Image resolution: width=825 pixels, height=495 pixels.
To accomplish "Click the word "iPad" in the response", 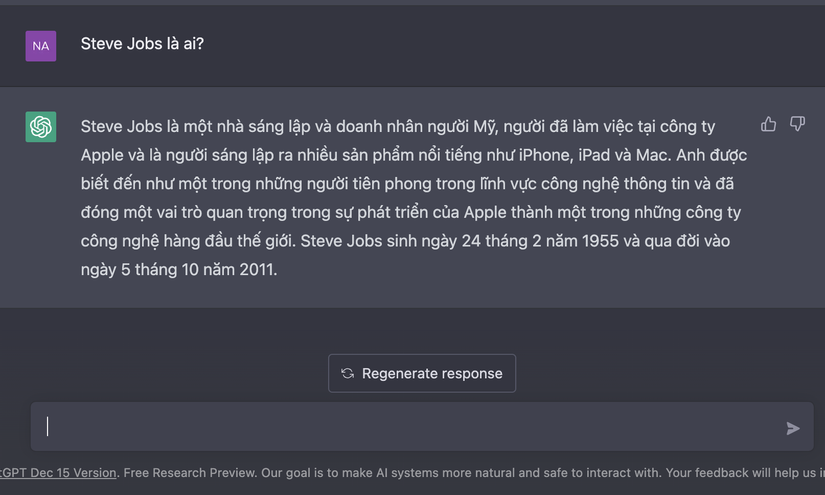I will coord(598,156).
